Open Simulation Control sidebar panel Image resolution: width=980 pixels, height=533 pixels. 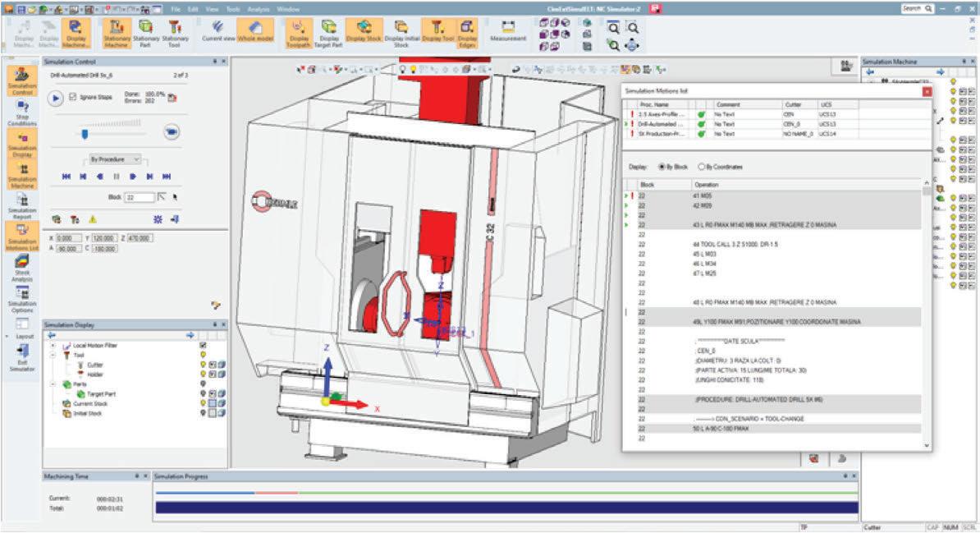[22, 80]
